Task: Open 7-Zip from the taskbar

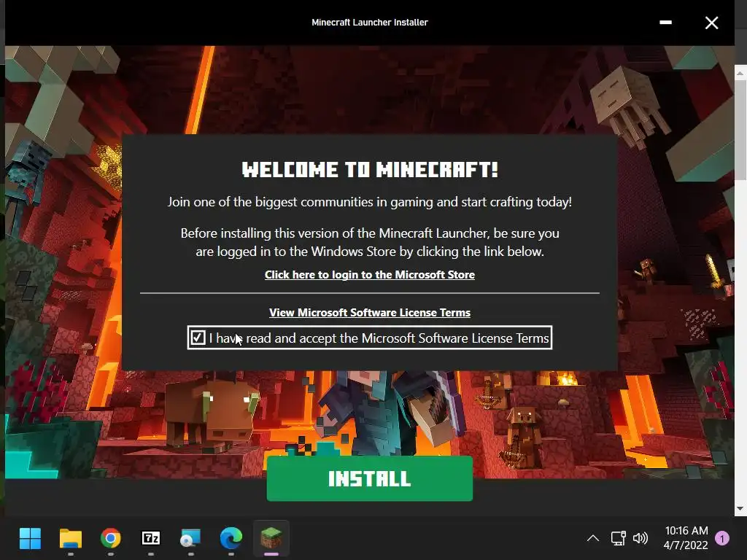Action: point(151,538)
